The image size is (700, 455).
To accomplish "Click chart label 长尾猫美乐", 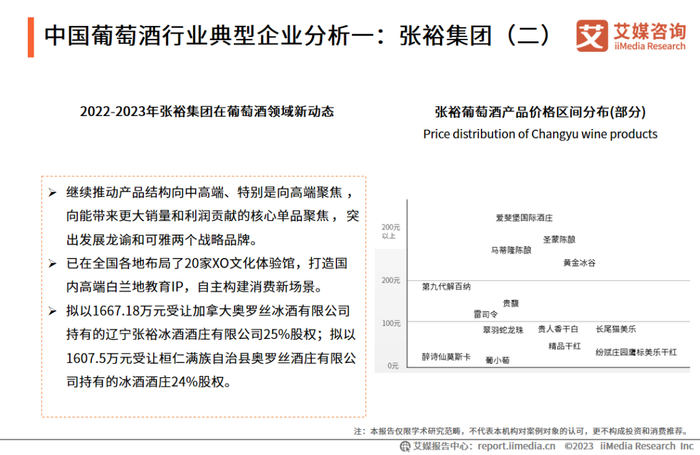I will pyautogui.click(x=616, y=329).
